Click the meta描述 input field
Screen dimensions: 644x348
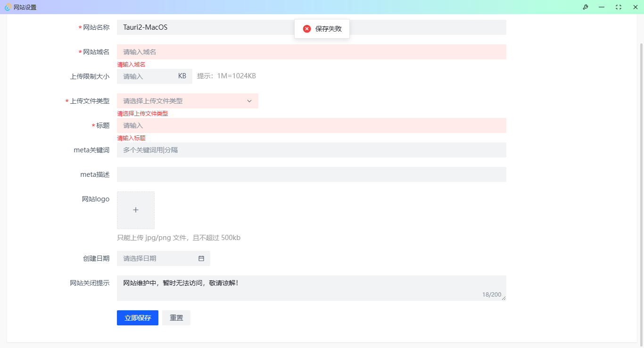(x=312, y=174)
